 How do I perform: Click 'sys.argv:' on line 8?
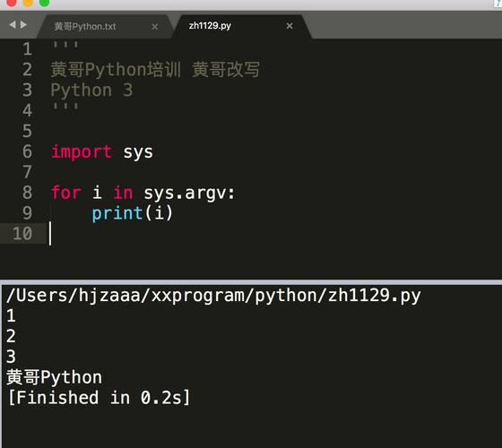click(x=189, y=193)
